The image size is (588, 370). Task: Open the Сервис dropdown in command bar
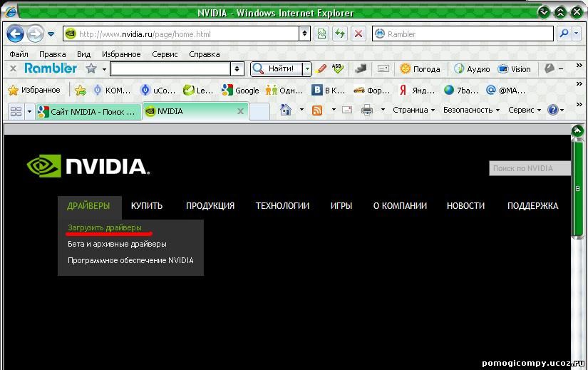[x=525, y=110]
